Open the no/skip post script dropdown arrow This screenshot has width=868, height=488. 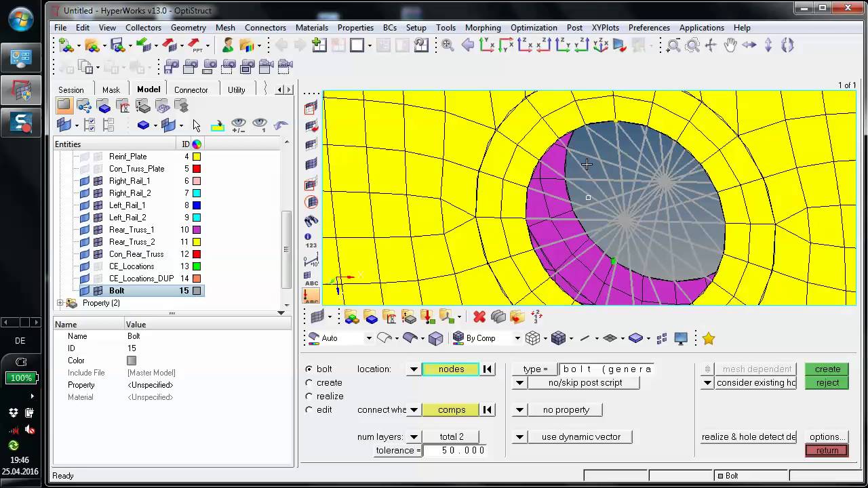coord(519,383)
